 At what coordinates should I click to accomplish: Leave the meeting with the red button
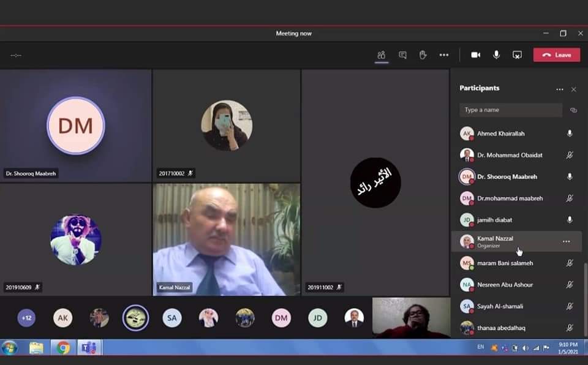click(x=556, y=55)
